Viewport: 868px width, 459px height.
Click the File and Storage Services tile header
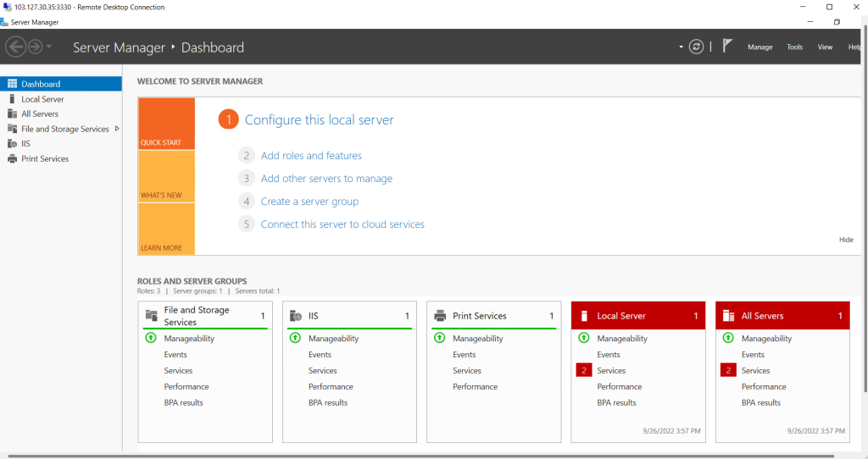(x=205, y=316)
